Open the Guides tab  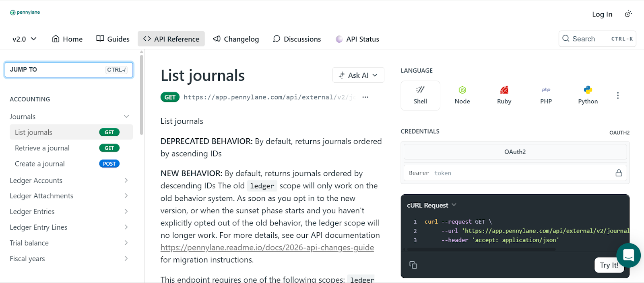click(113, 39)
